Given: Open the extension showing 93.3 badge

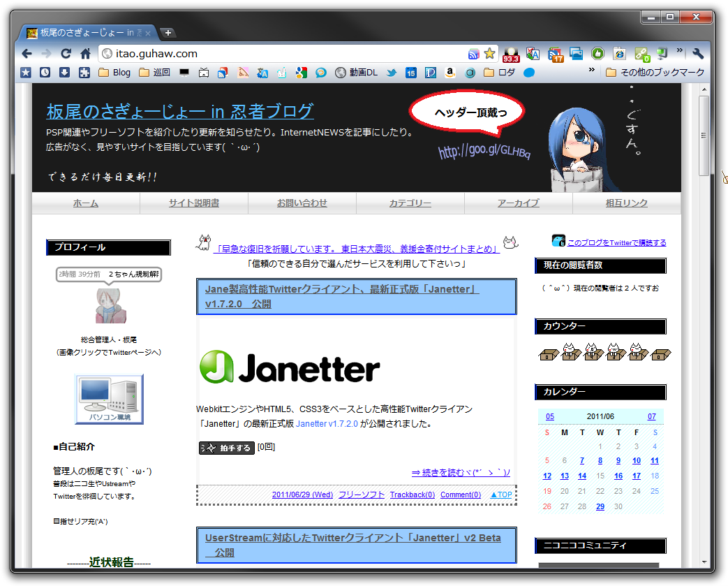Looking at the screenshot, I should coord(511,54).
